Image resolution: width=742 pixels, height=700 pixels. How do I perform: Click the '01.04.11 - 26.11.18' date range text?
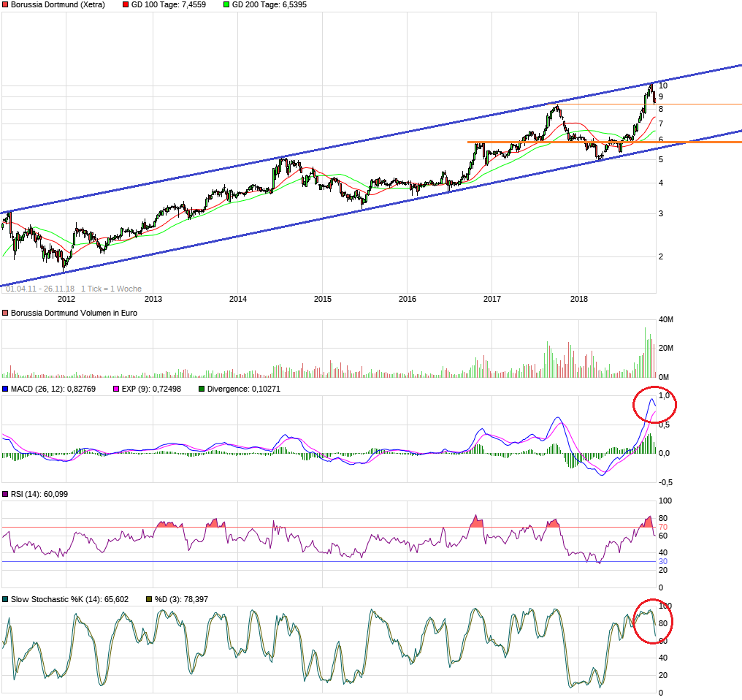(40, 289)
